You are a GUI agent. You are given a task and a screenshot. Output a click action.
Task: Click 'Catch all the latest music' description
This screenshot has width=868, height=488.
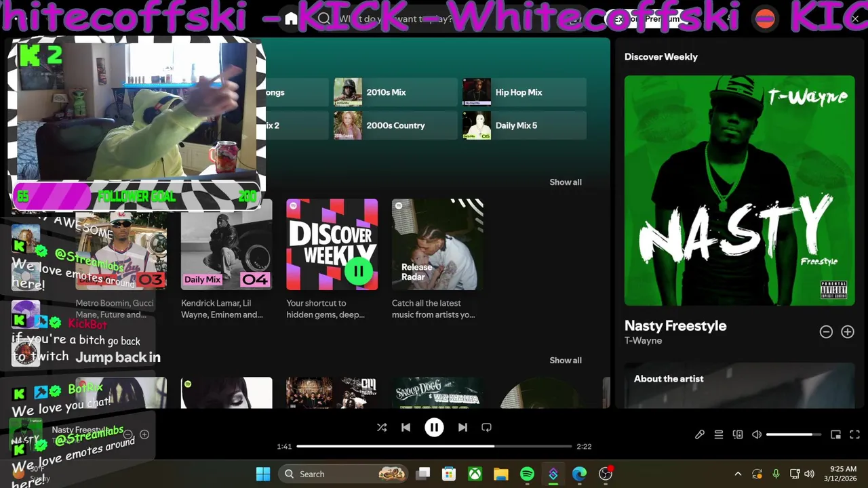[x=433, y=309]
